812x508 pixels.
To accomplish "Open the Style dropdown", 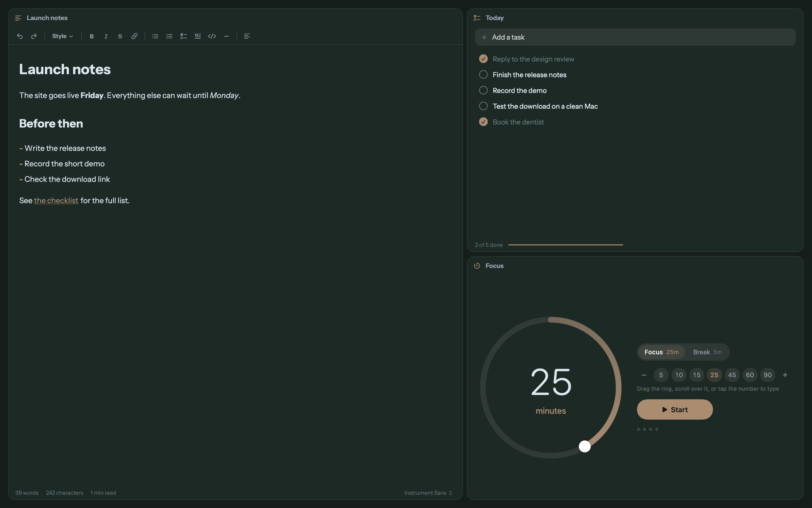I will click(63, 36).
